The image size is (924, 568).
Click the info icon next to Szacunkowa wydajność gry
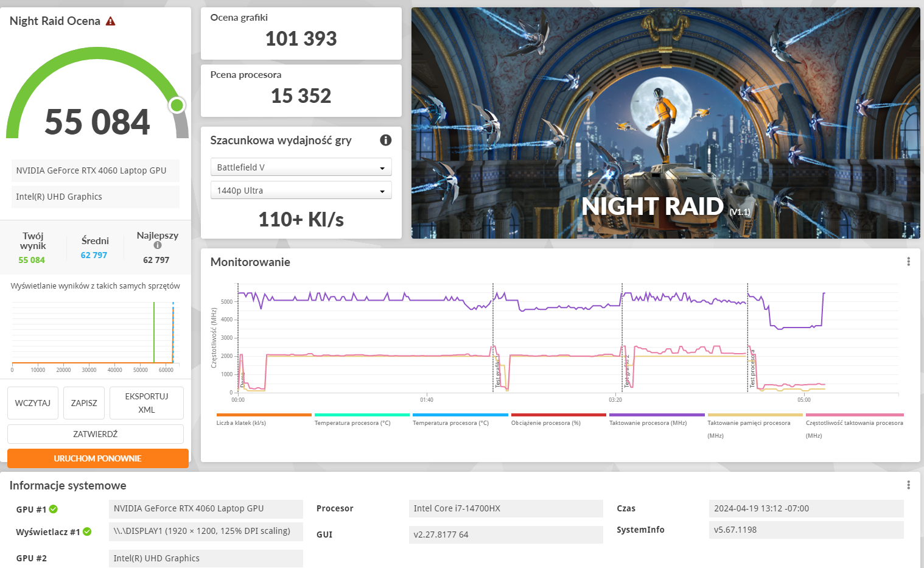coord(385,140)
